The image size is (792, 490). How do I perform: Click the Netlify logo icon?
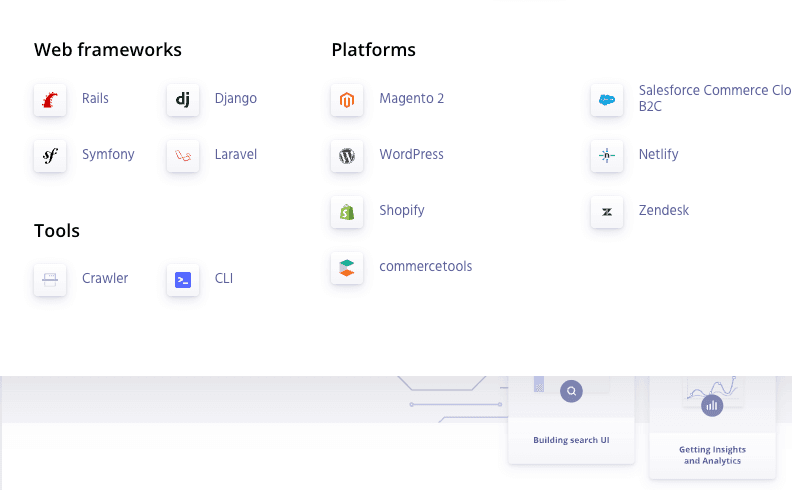[x=607, y=156]
